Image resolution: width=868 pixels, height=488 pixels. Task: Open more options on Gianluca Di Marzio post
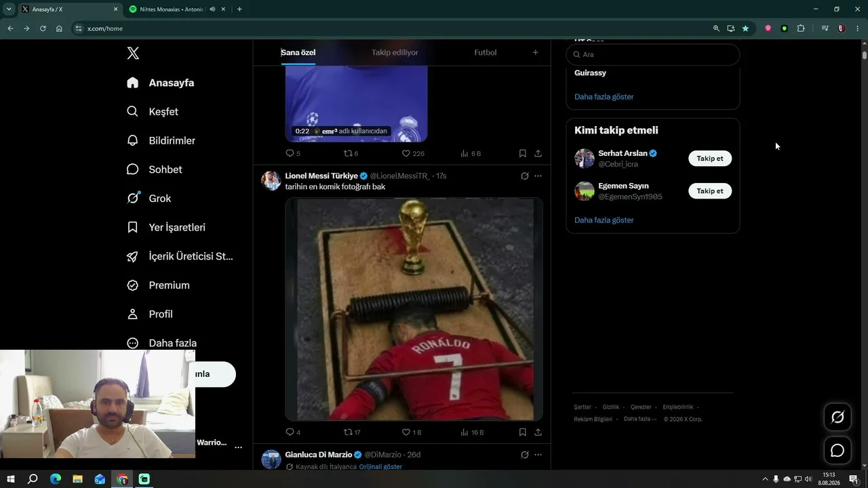point(538,455)
